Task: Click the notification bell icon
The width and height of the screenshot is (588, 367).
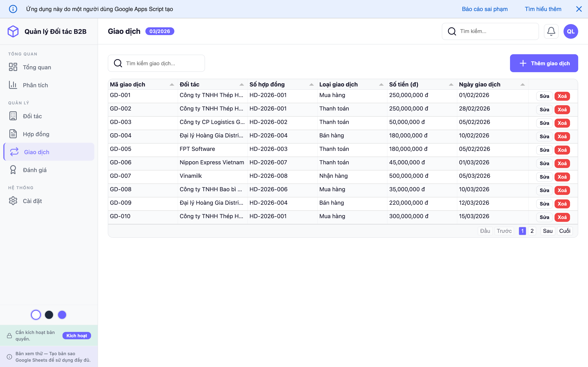Action: (x=551, y=31)
